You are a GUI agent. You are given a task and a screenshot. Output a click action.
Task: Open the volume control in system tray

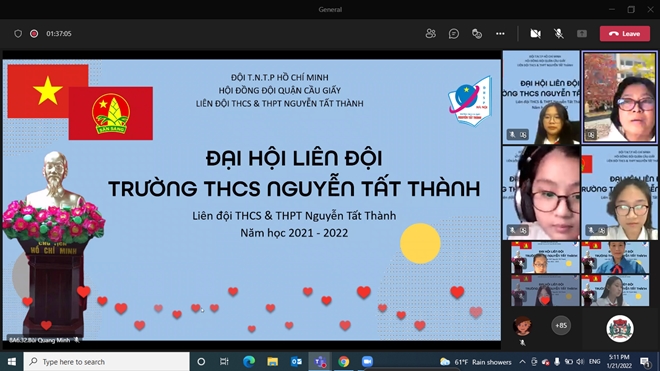580,362
